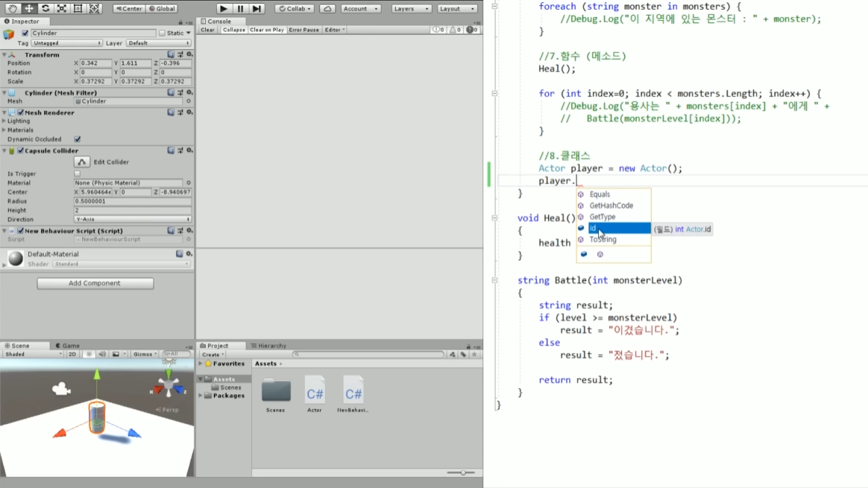The image size is (868, 488).
Task: Switch to the Game tab
Action: click(68, 345)
